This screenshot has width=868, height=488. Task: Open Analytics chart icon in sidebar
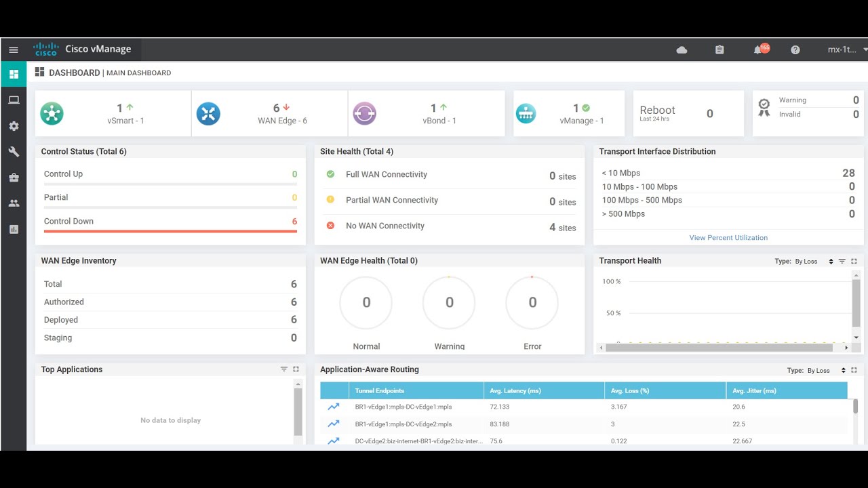pos(14,229)
